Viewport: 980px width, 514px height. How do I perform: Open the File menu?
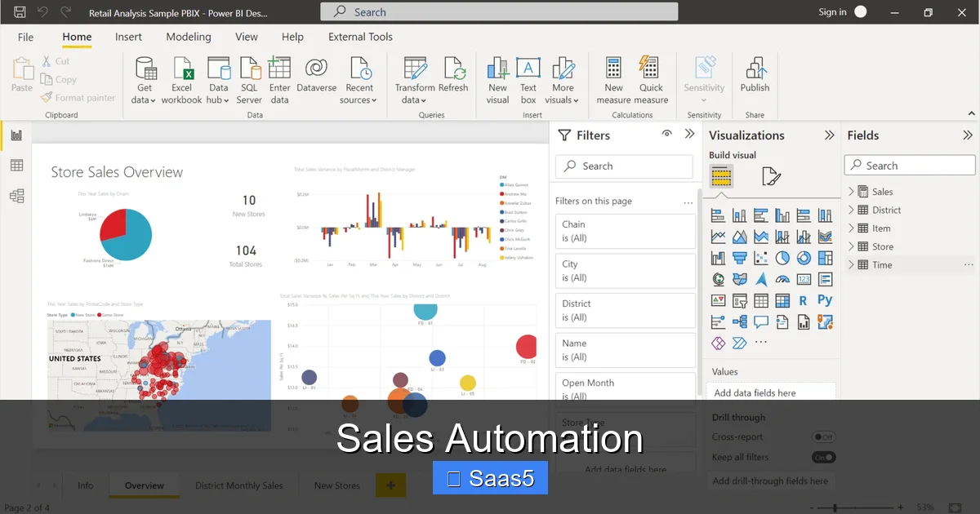click(x=26, y=37)
